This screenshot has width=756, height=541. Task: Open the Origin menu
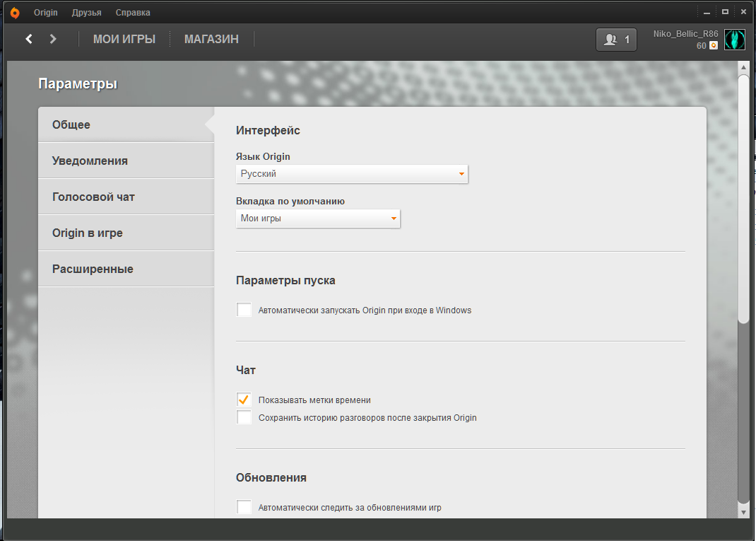pos(45,13)
